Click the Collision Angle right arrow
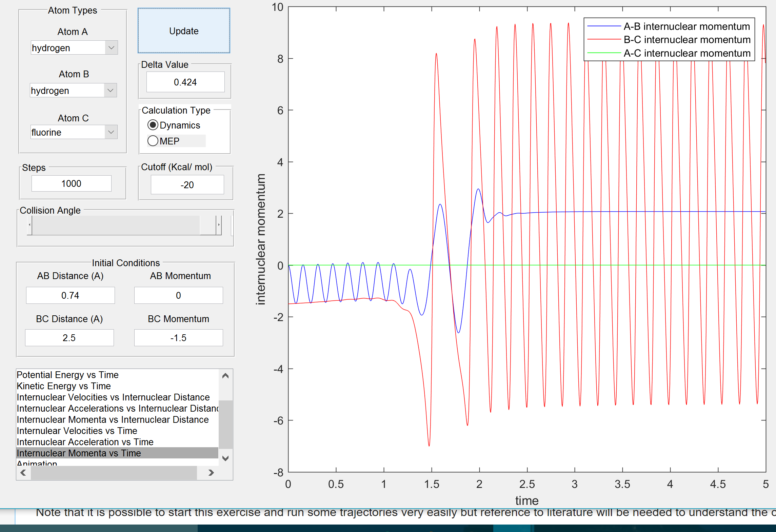Screen dimensions: 776x532 (219, 225)
